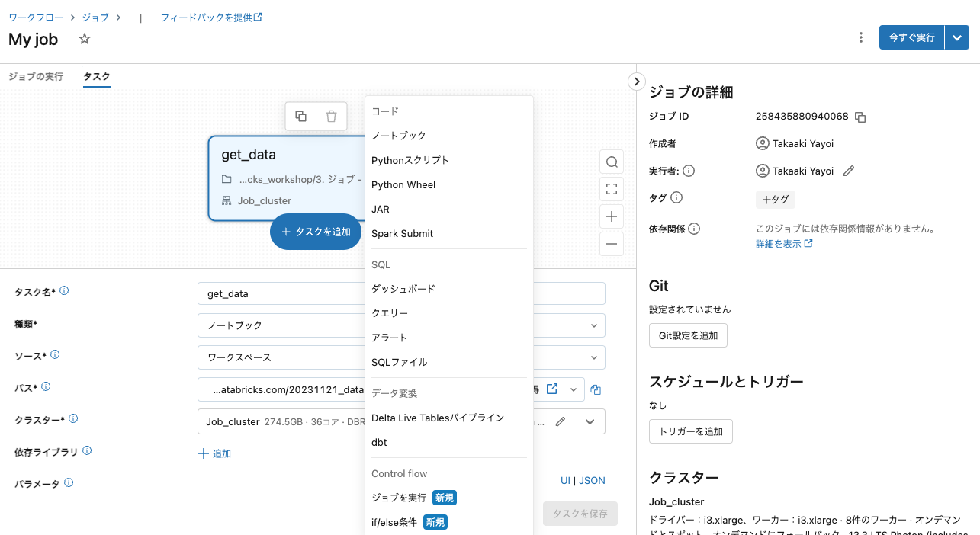980x535 pixels.
Task: Duplicate the get_data task via clone icon
Action: [301, 116]
